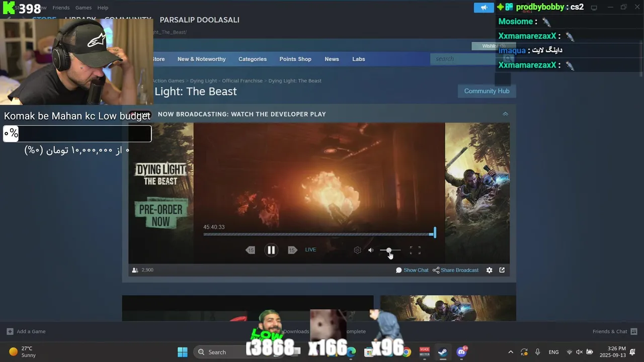Image resolution: width=644 pixels, height=362 pixels.
Task: Open New & Noteworthy store menu
Action: click(201, 59)
